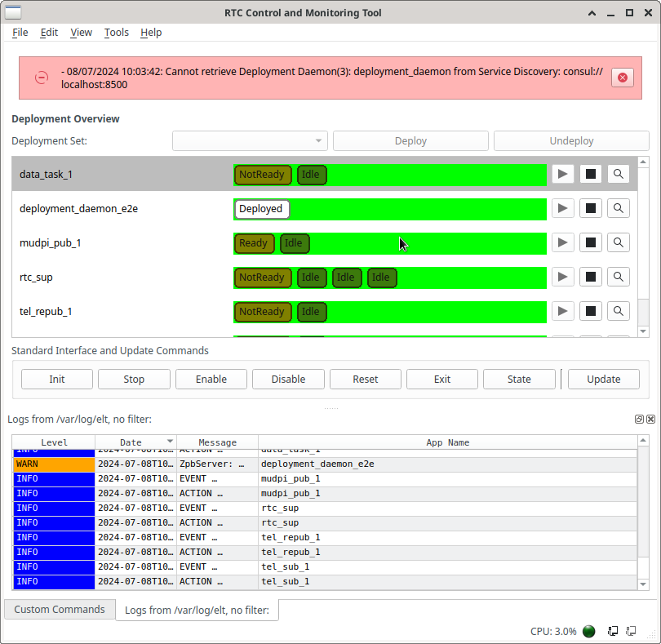661x644 pixels.
Task: Start data_task_1 with its play icon
Action: pos(562,173)
